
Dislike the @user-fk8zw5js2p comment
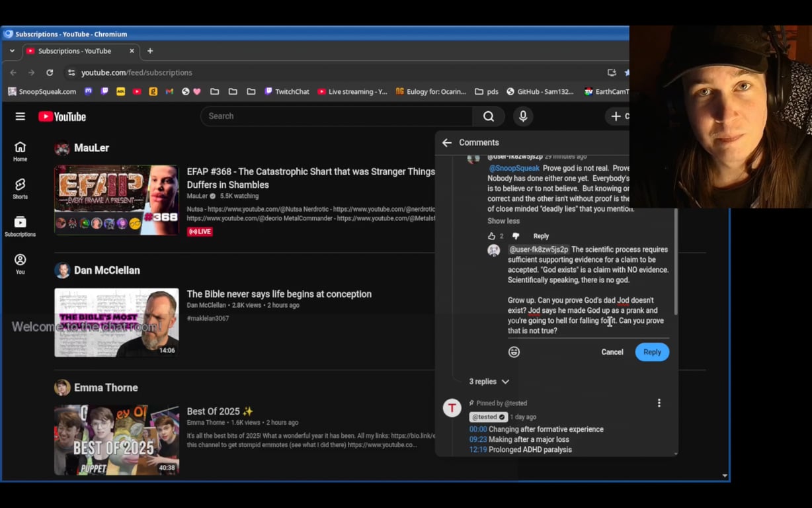coord(516,236)
